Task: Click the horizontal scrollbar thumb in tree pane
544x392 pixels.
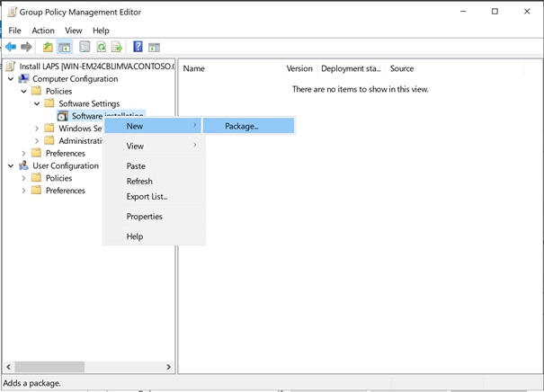Action: click(x=49, y=367)
